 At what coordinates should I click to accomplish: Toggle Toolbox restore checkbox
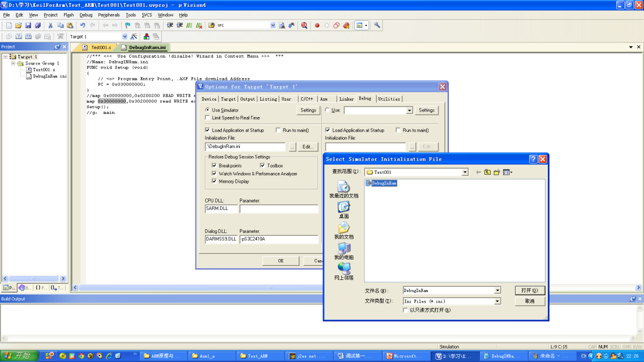(263, 165)
